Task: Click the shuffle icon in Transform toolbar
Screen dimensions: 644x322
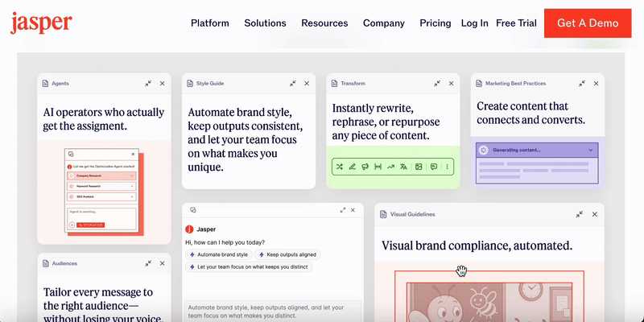Action: click(x=339, y=167)
